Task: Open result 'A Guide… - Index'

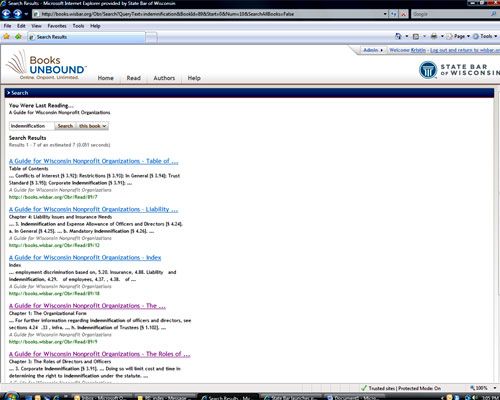Action: 85,258
